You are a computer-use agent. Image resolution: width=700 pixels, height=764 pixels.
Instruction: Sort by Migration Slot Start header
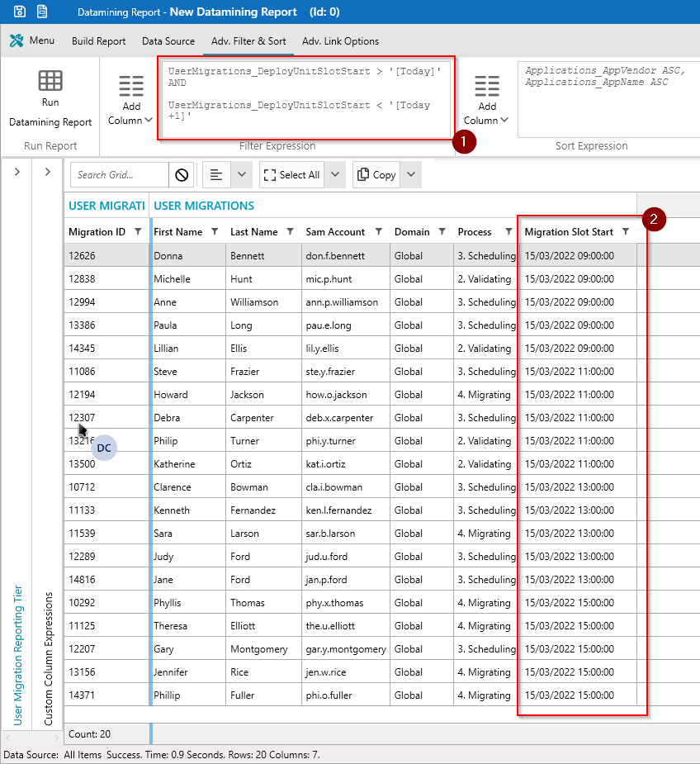(569, 232)
